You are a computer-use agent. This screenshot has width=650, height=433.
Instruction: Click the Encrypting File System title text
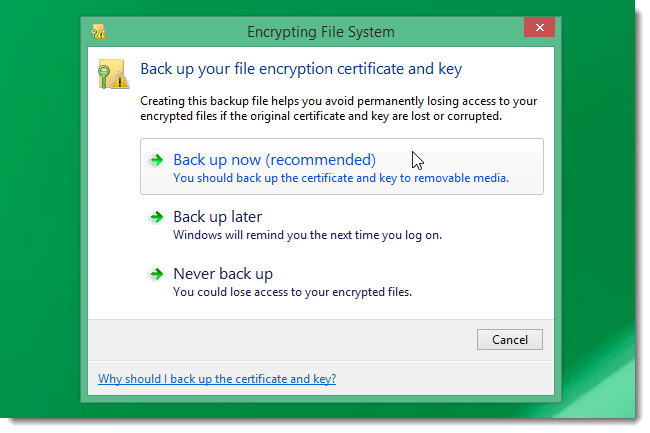pos(320,32)
